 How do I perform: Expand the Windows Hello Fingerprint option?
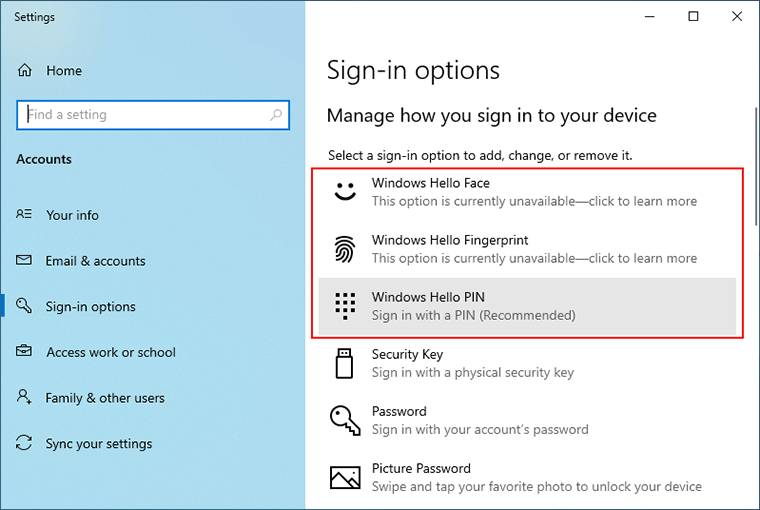tap(527, 249)
